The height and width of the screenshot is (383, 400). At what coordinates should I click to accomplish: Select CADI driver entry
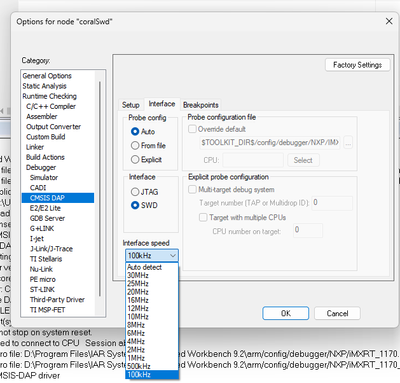click(x=38, y=188)
